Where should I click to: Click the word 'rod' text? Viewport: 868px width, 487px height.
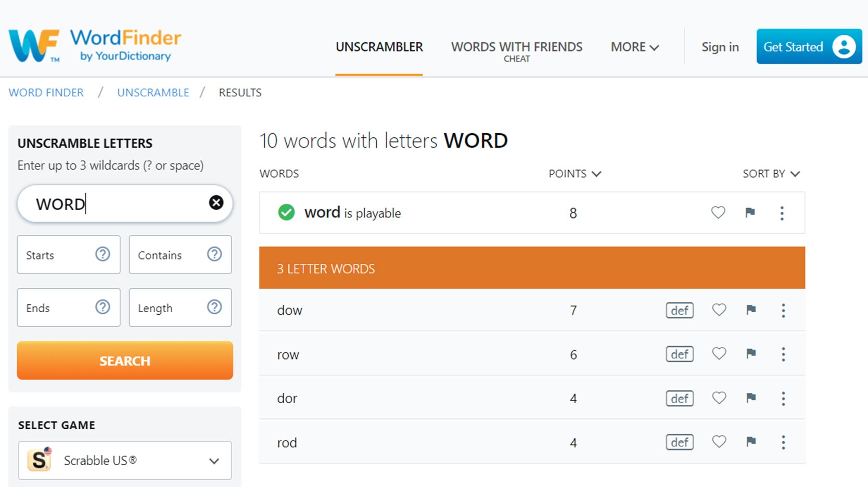tap(287, 443)
